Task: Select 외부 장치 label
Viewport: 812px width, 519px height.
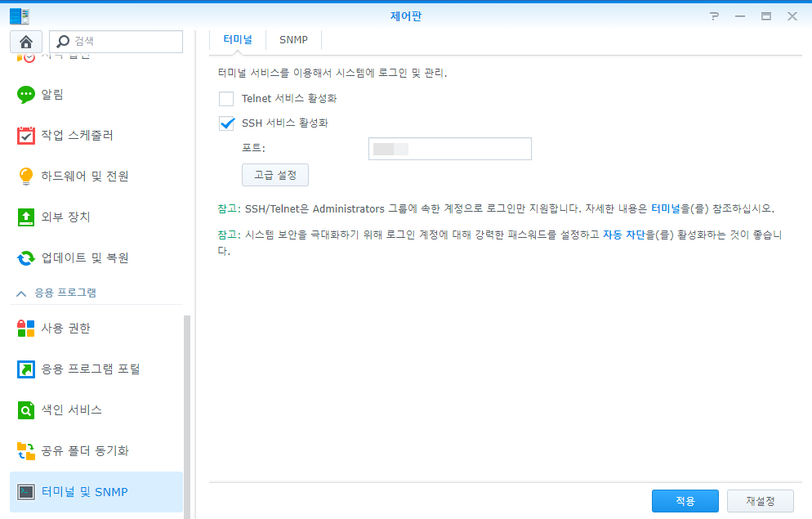Action: tap(66, 217)
